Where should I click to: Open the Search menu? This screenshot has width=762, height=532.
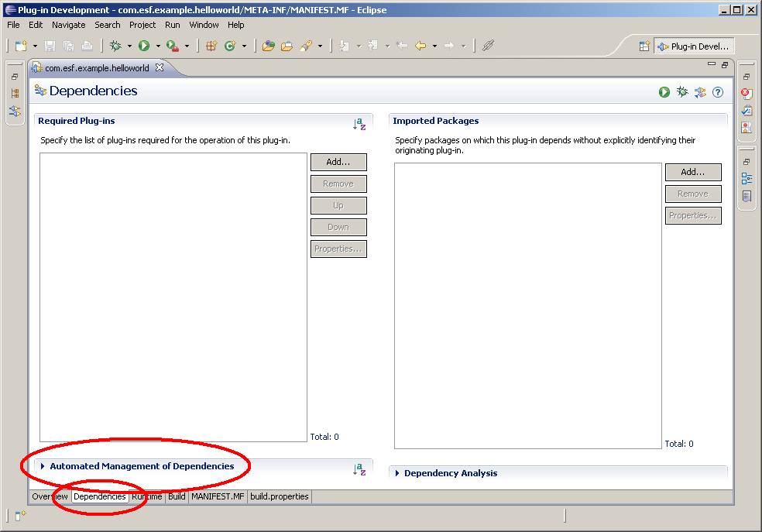coord(108,25)
